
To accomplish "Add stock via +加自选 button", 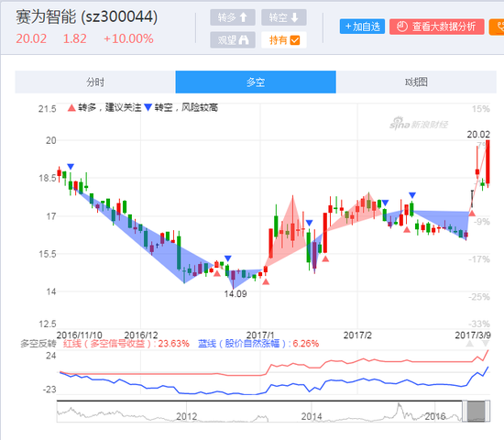I will (x=362, y=27).
